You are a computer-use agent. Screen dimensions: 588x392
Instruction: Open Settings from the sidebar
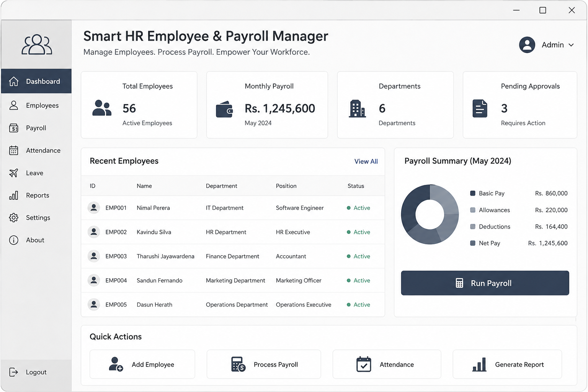click(36, 217)
